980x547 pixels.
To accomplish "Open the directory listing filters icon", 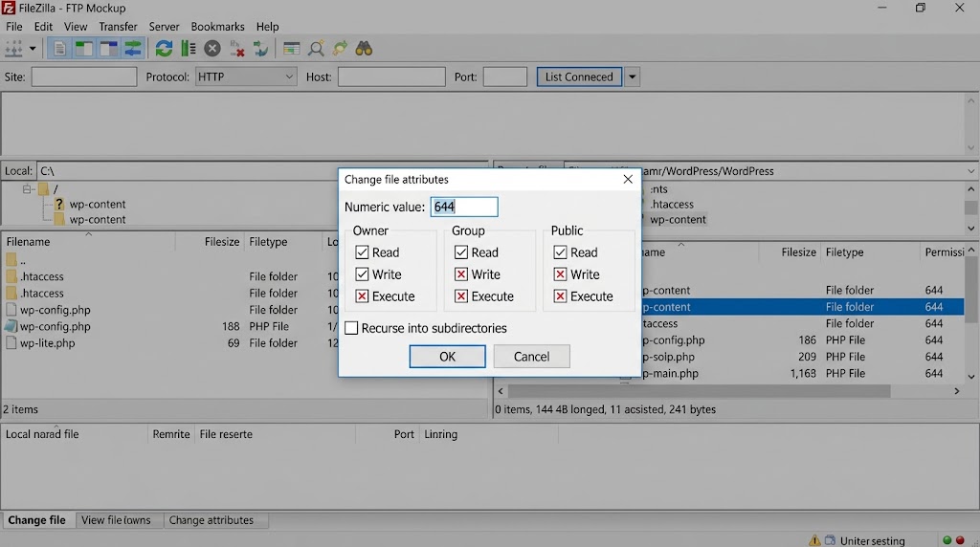I will pyautogui.click(x=291, y=48).
